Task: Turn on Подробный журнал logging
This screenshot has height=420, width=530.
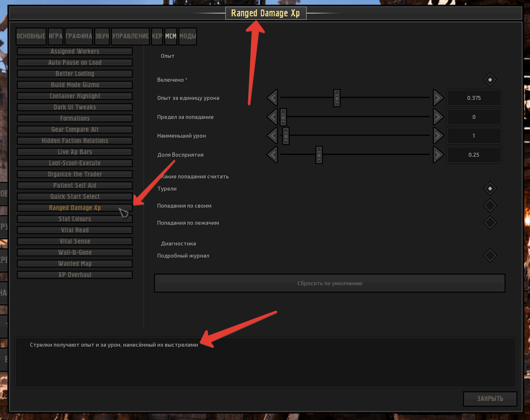Action: click(x=490, y=256)
